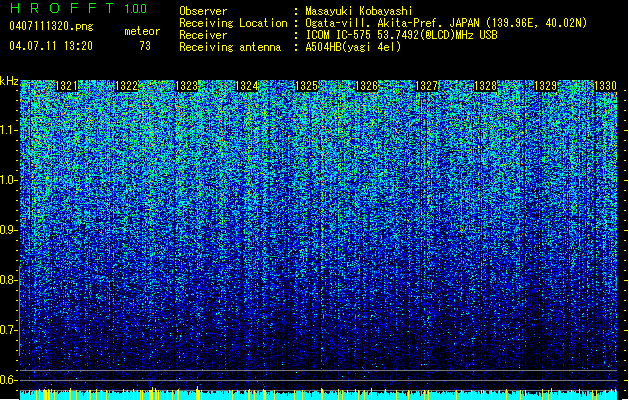629x400 pixels.
Task: Click the kHz axis unit label
Action: click(x=9, y=81)
